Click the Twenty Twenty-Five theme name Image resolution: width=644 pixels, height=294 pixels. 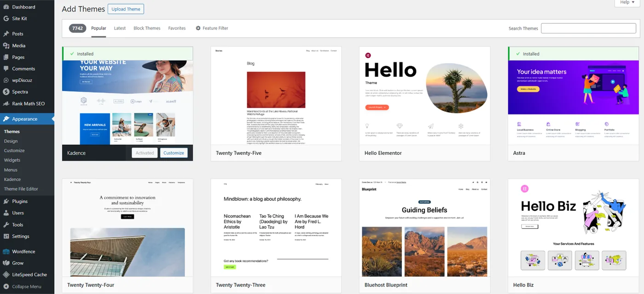(239, 153)
